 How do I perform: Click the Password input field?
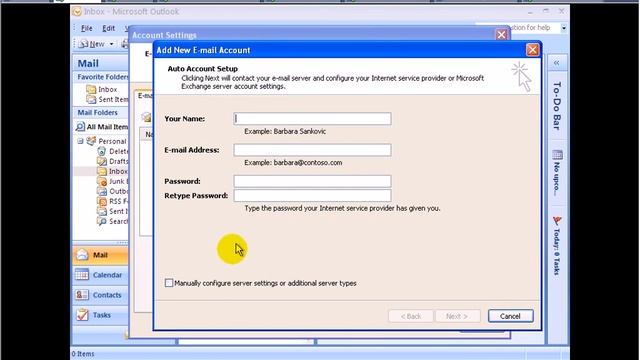pyautogui.click(x=312, y=181)
